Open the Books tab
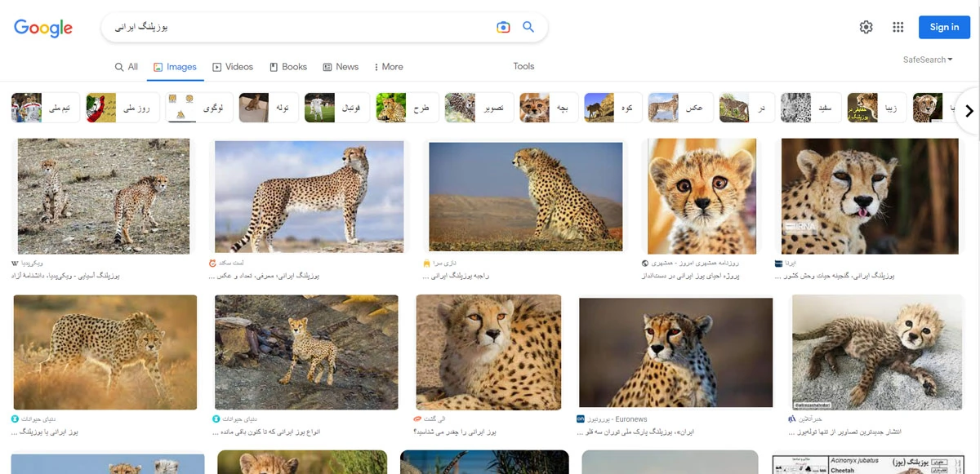The height and width of the screenshot is (474, 980). coord(288,67)
